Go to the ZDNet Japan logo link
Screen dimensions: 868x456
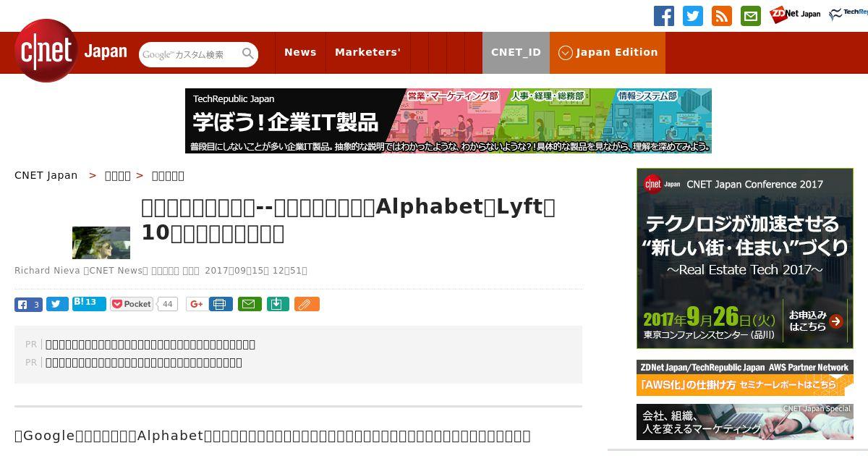[x=796, y=14]
